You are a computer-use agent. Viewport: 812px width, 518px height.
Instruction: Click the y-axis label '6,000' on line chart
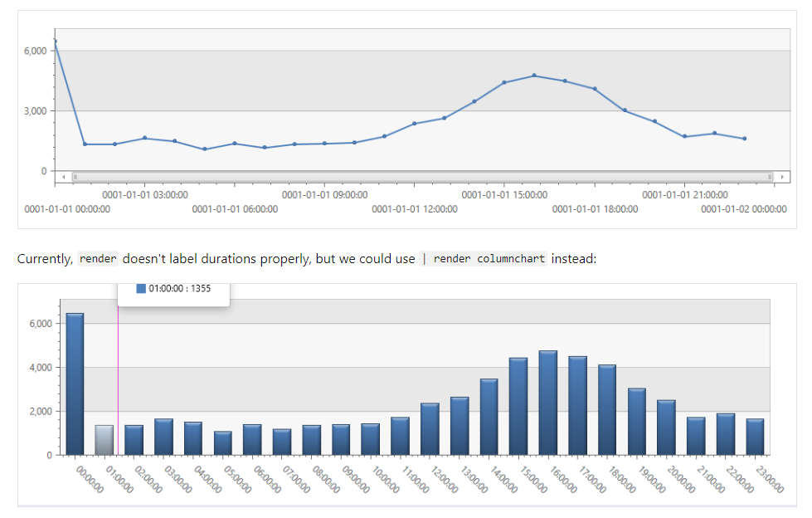(35, 51)
